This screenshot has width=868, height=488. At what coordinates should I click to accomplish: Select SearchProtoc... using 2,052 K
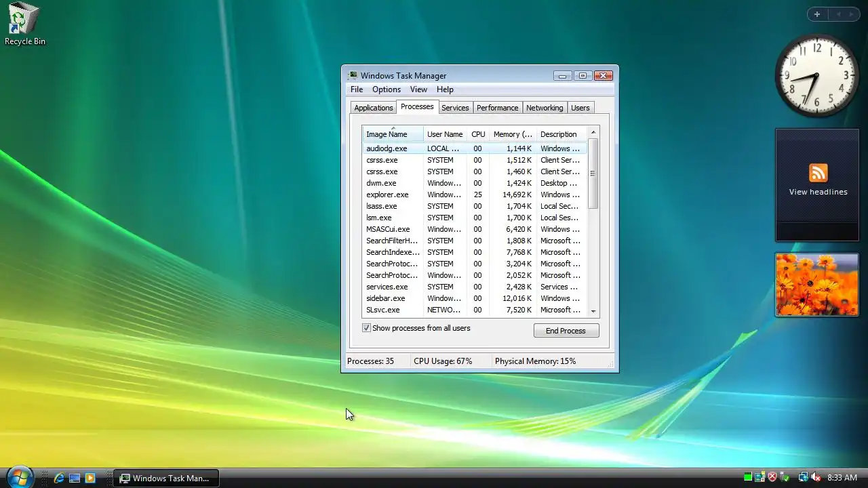point(475,275)
